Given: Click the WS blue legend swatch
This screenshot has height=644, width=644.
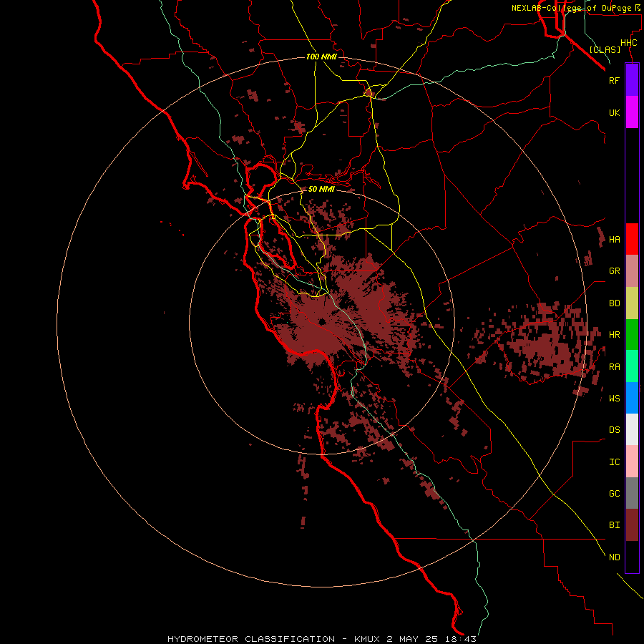Looking at the screenshot, I should [632, 398].
